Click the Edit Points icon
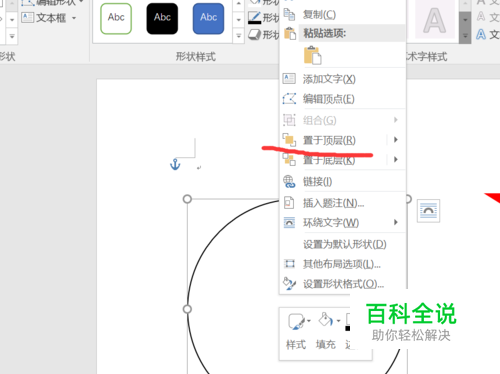Viewport: 500px width, 374px height. [x=289, y=99]
